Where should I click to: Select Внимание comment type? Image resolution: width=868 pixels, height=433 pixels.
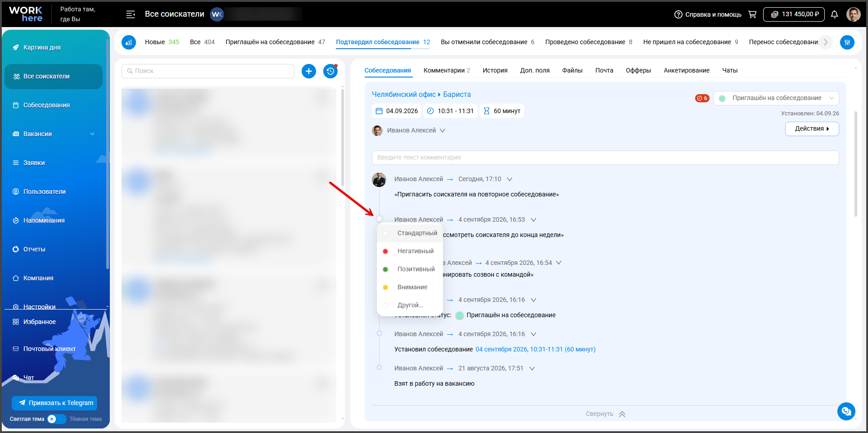410,287
